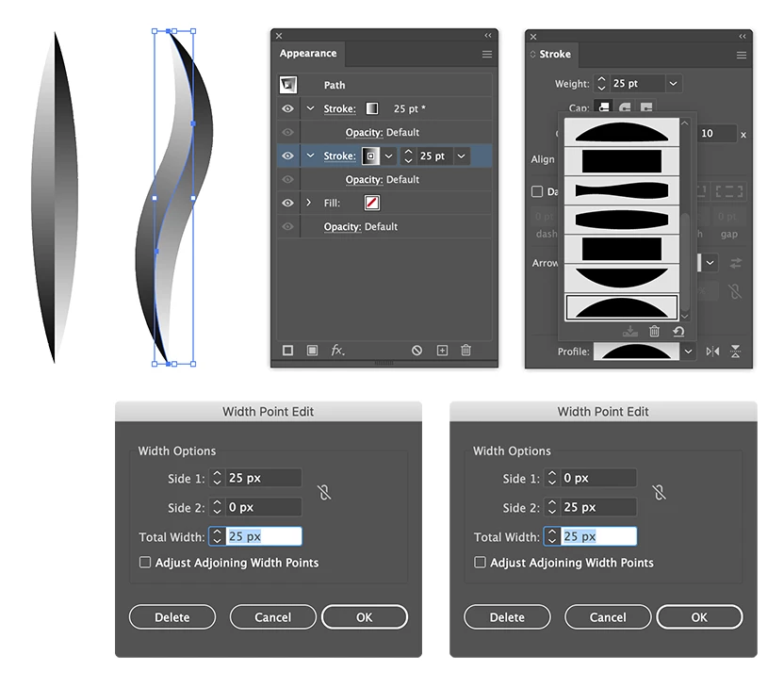Click OK in right Width Point Edit dialog
This screenshot has height=688, width=784.
click(699, 617)
